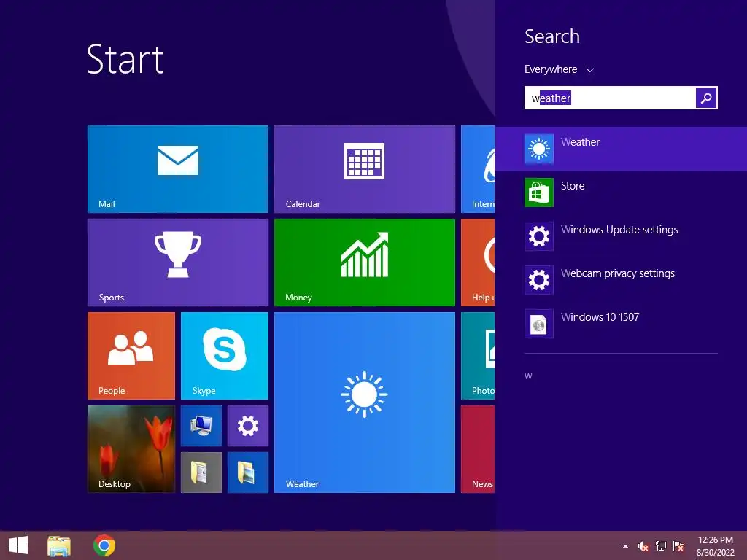Open the People tile
The height and width of the screenshot is (560, 747).
[x=131, y=356]
